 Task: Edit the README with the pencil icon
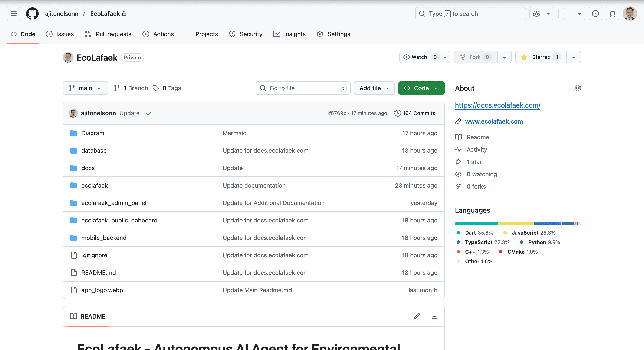pos(417,316)
